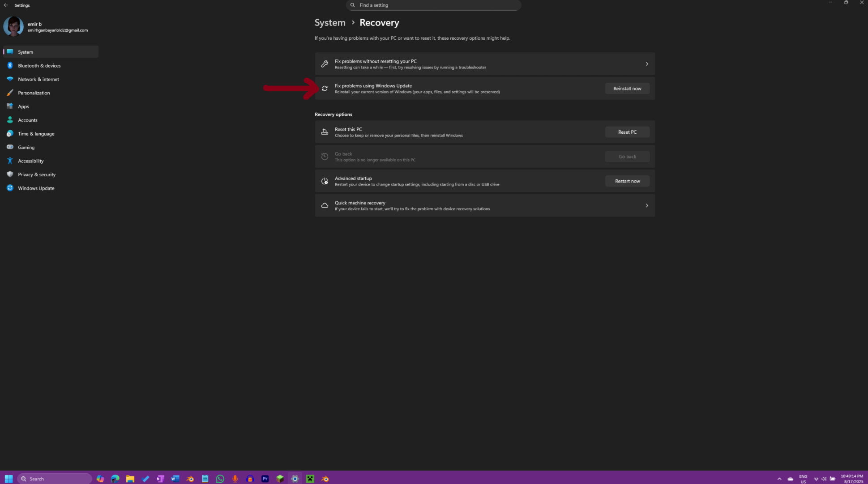Image resolution: width=868 pixels, height=484 pixels.
Task: Open the orange microphone recorder icon
Action: 235,479
